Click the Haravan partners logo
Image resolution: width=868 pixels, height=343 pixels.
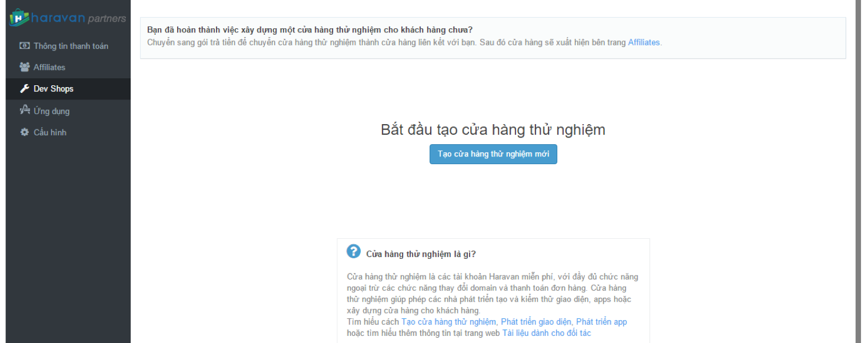pyautogui.click(x=68, y=18)
